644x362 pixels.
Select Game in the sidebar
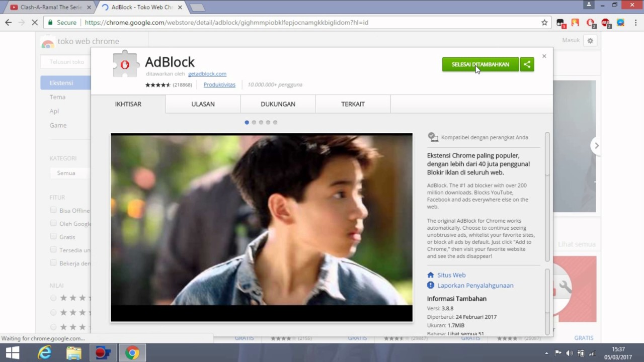coord(58,125)
